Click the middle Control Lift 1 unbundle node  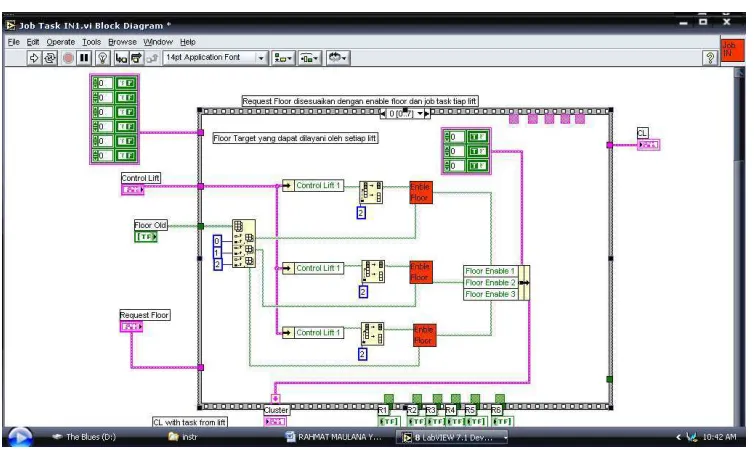[313, 268]
